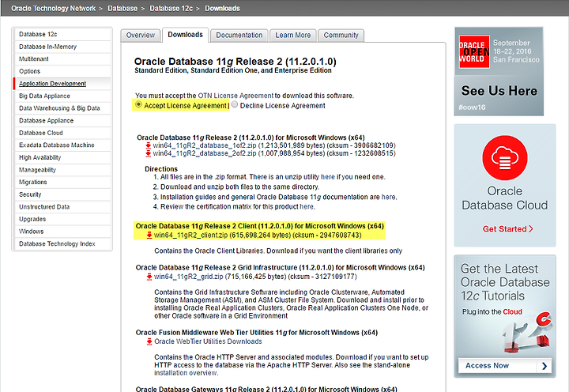Open Database 12c in sidebar
Viewport: 569px width, 392px height.
point(62,34)
